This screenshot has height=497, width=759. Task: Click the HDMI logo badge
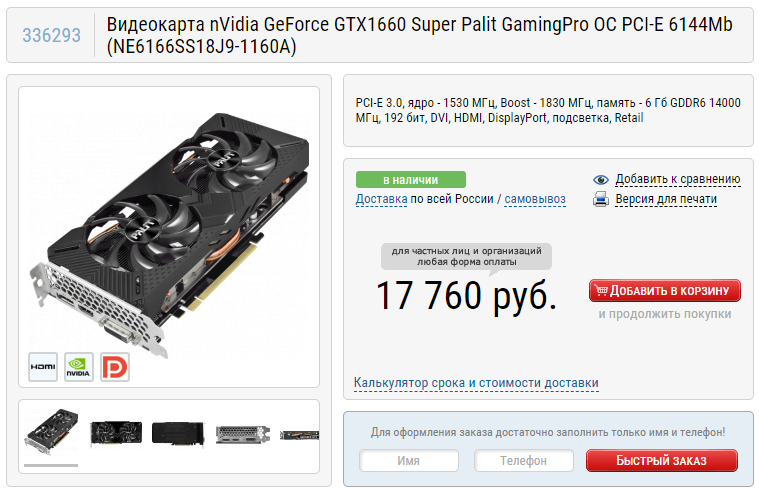pos(43,367)
